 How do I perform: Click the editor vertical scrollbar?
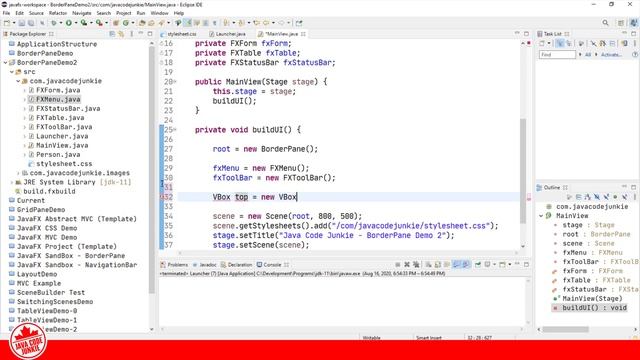pos(523,171)
